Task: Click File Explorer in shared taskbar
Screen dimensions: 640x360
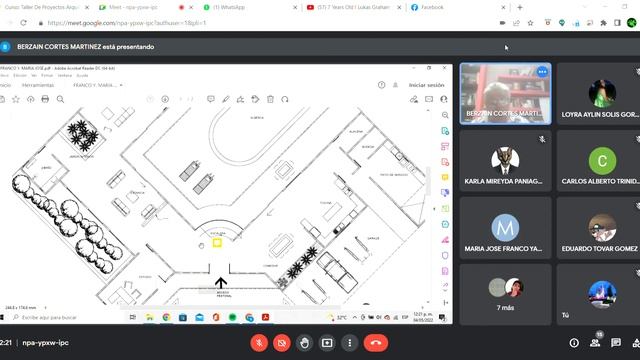Action: (150, 317)
